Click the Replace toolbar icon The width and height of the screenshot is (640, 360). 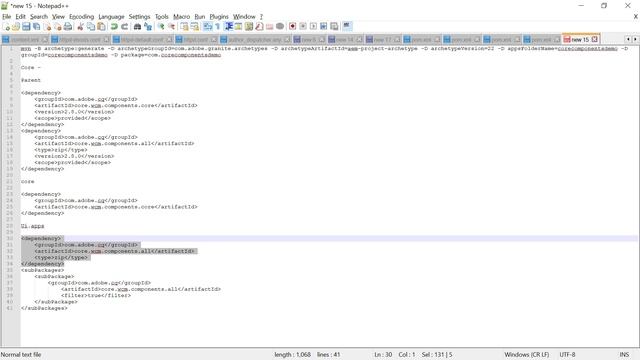coord(148,27)
